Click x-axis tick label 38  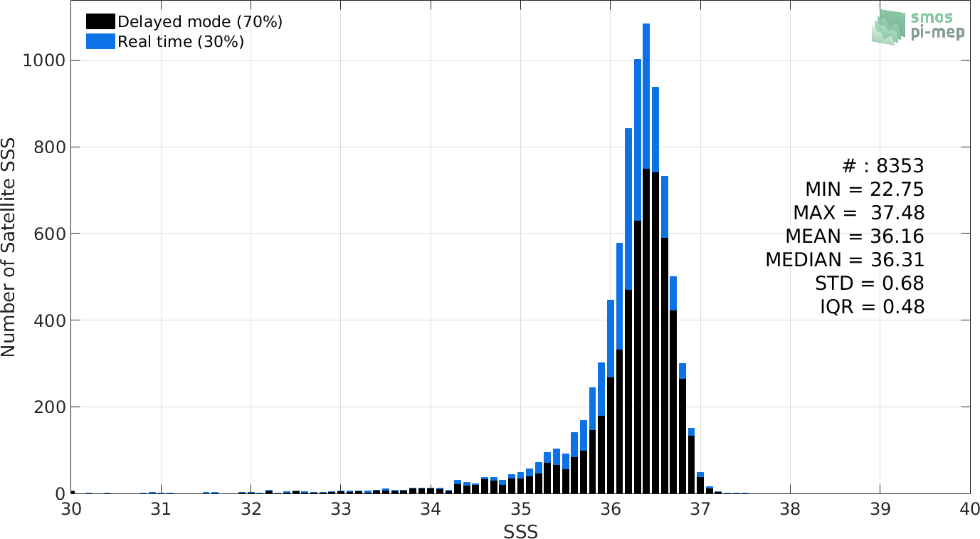(x=791, y=509)
